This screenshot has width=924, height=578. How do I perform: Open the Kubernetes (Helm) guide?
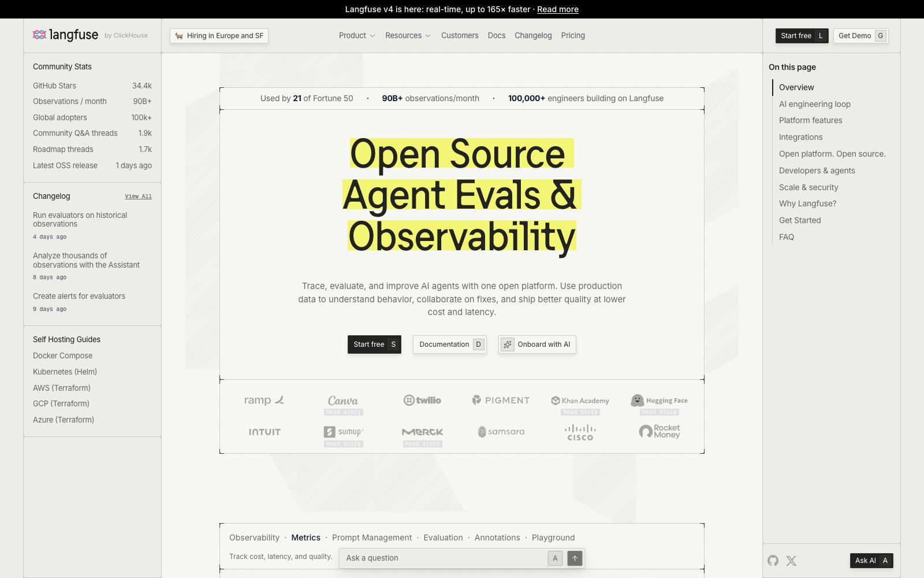click(x=65, y=372)
